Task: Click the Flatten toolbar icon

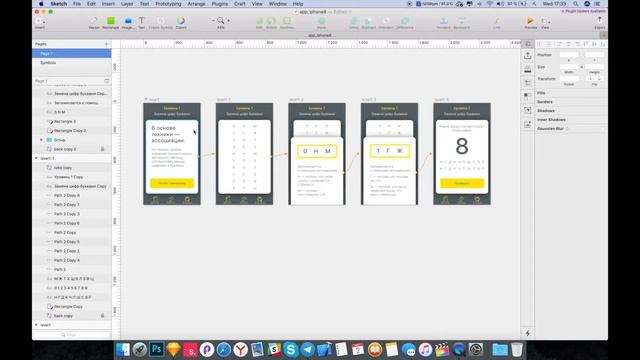Action: 287,22
